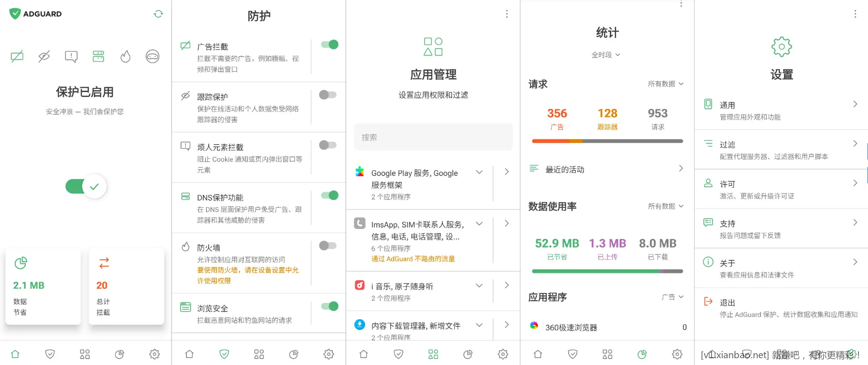Screen dimensions: 868x365
Task: Open the 支持 support entry
Action: (x=781, y=229)
